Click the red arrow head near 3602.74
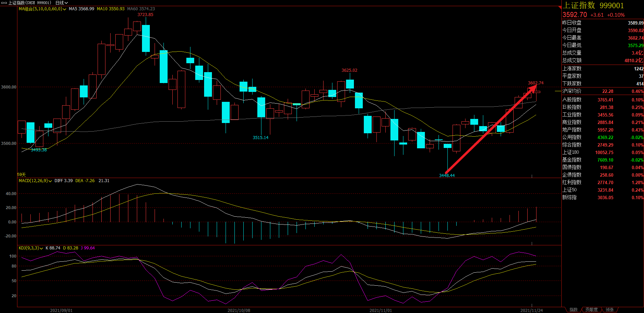 533,88
